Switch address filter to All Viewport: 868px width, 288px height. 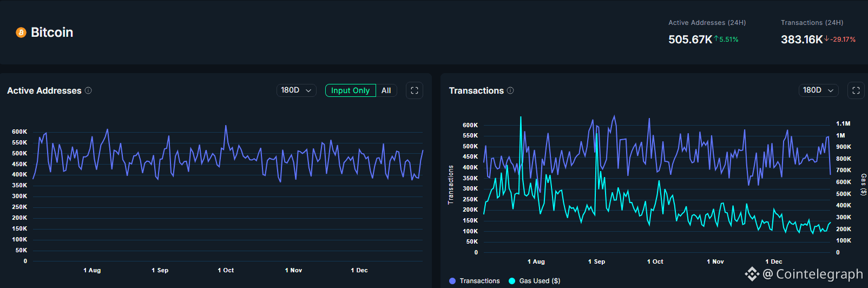[x=386, y=90]
